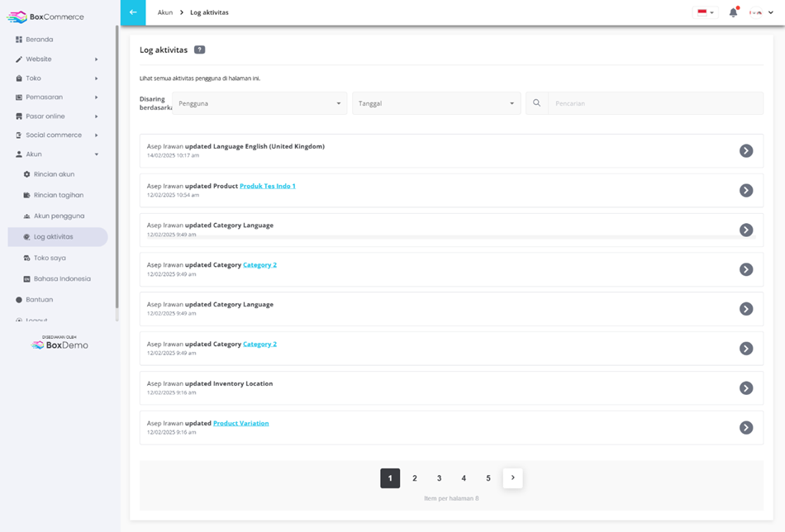The width and height of the screenshot is (785, 532).
Task: Click the Beranda dashboard icon
Action: 19,40
